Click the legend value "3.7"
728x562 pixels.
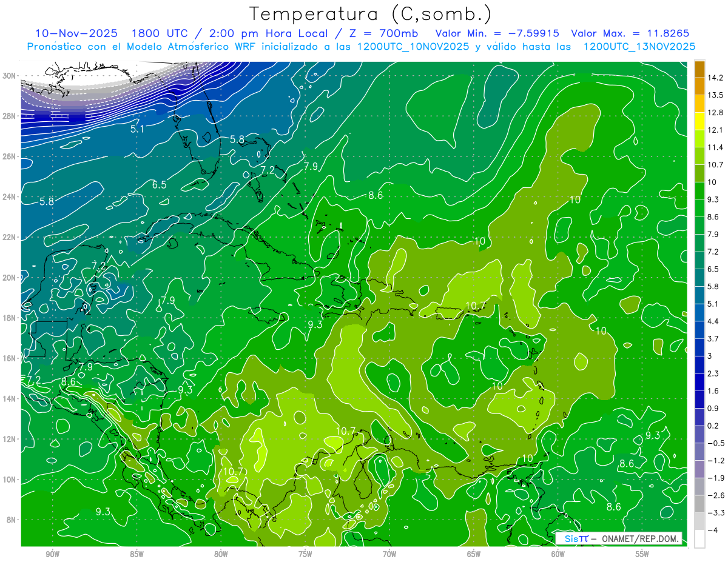click(x=713, y=339)
